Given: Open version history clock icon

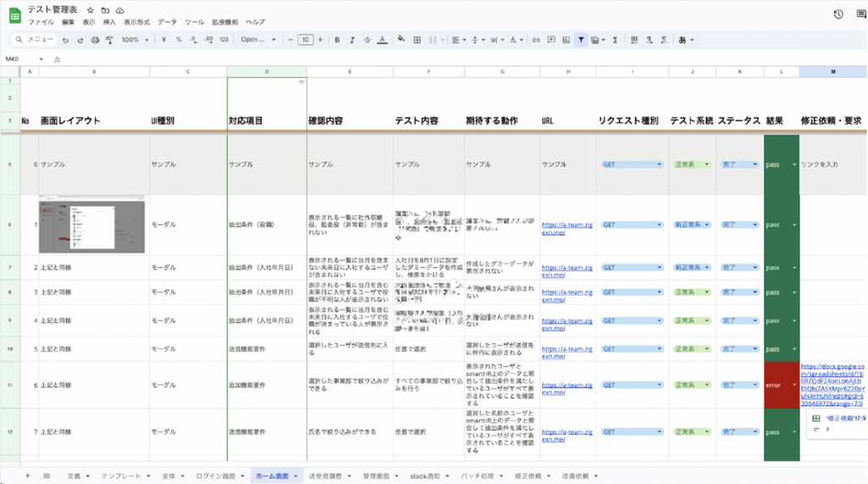Looking at the screenshot, I should pos(838,14).
